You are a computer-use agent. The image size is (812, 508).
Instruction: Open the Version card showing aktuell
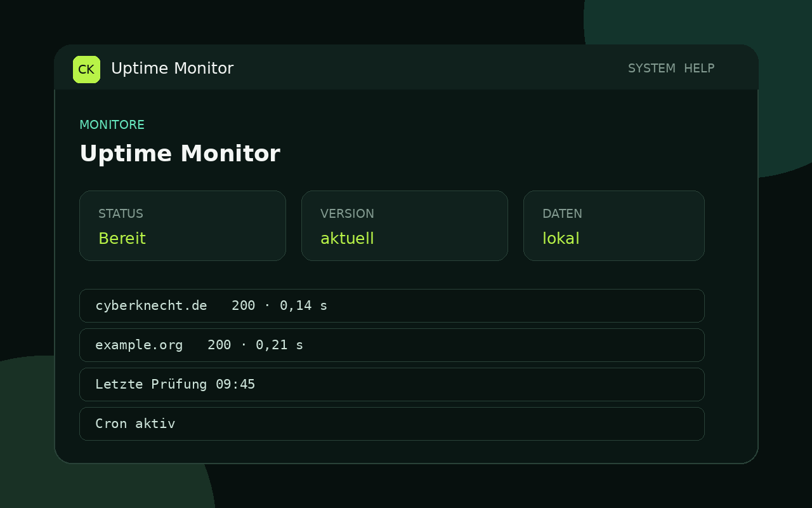405,225
